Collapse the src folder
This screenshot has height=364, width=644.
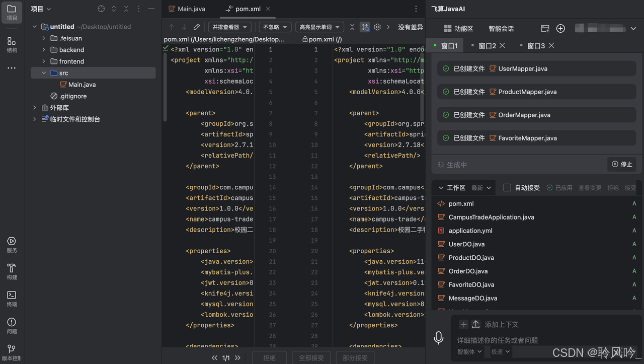(x=44, y=73)
